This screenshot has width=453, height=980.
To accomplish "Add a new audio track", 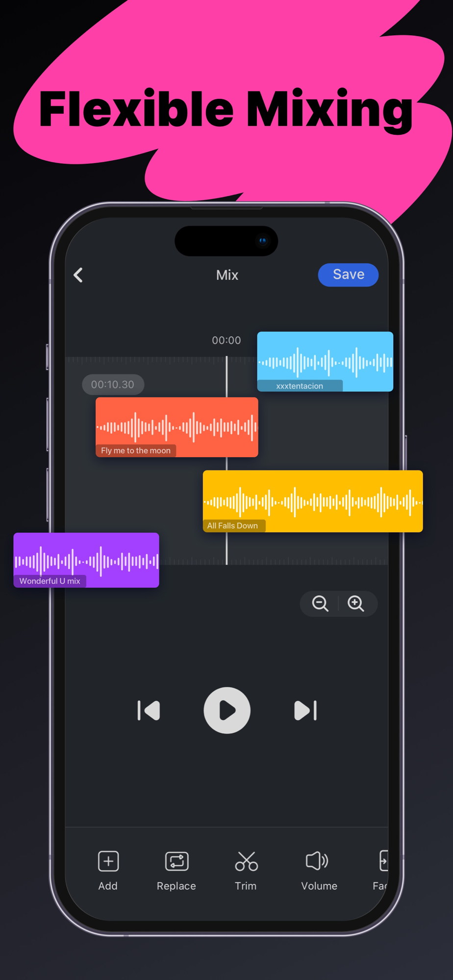I will [x=108, y=871].
